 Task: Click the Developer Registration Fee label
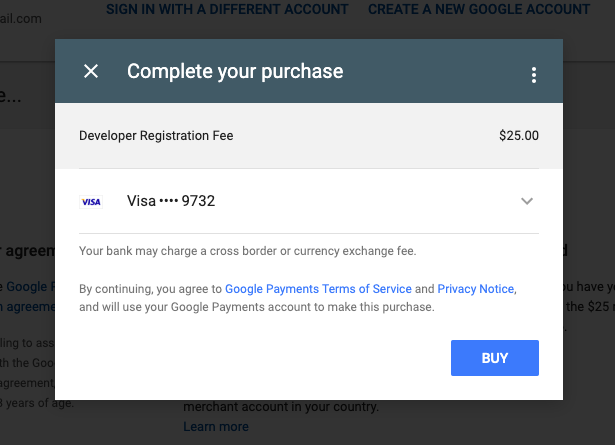click(x=156, y=135)
